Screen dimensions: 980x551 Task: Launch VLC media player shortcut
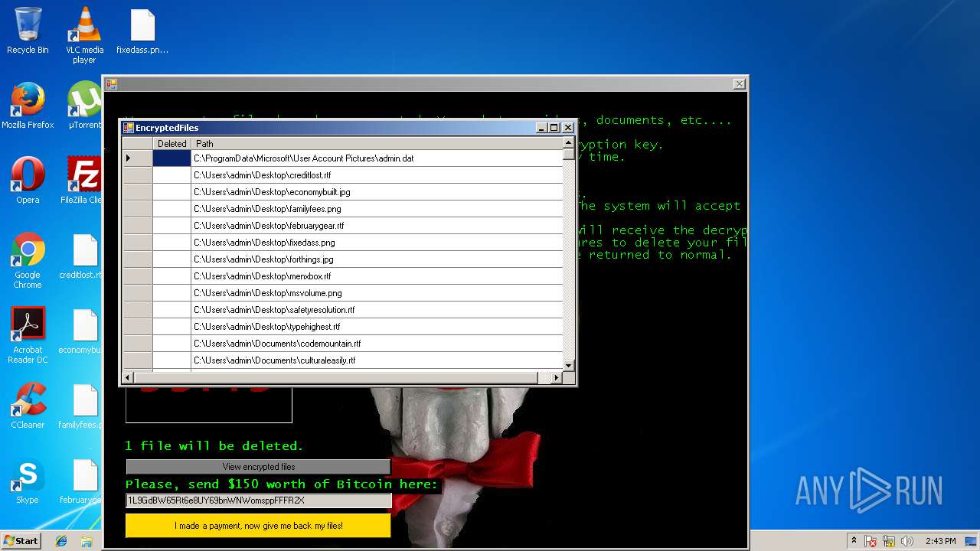(84, 35)
